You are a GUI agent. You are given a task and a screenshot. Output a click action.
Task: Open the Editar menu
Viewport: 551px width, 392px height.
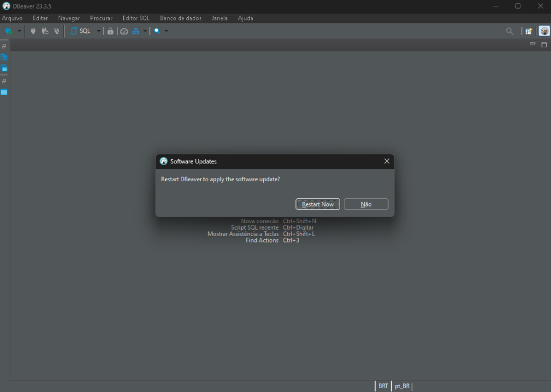(x=40, y=18)
